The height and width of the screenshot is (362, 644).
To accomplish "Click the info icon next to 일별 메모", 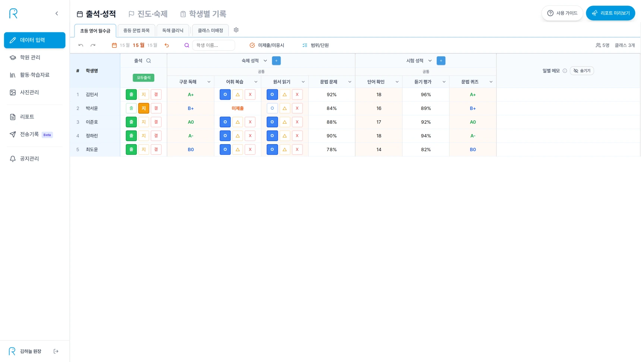I will (x=565, y=71).
